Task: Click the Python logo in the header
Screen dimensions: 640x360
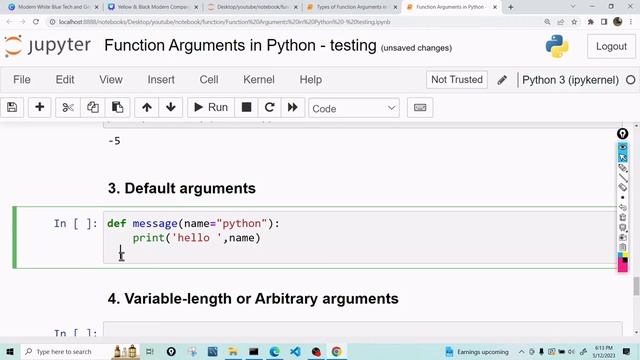Action: [557, 46]
